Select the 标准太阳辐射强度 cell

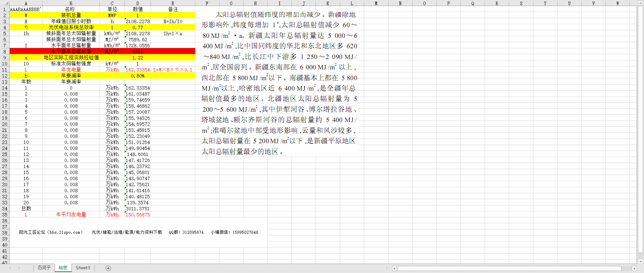71,64
